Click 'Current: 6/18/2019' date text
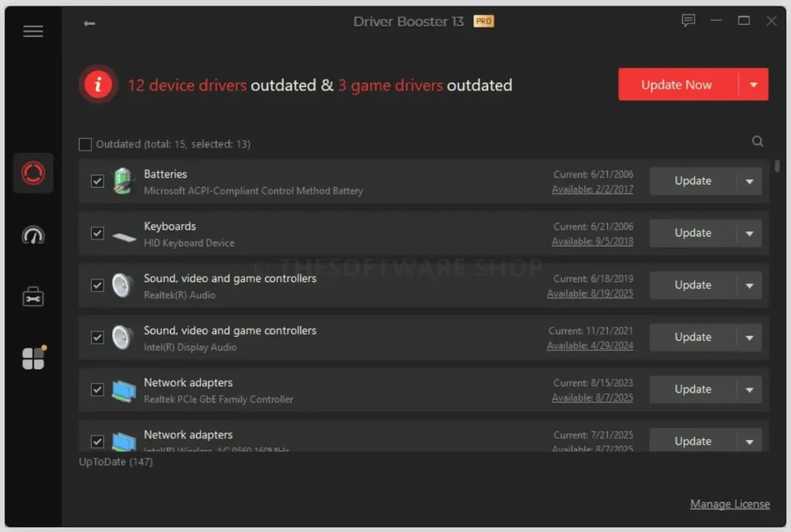Viewport: 791px width, 532px height. click(x=593, y=279)
